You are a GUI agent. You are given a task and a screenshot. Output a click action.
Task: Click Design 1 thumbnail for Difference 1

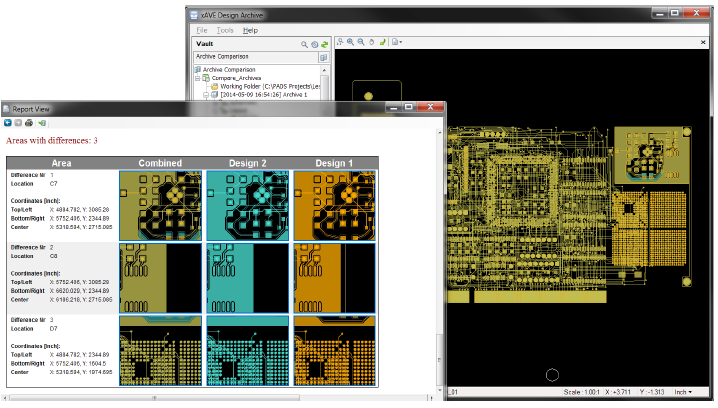tap(335, 206)
